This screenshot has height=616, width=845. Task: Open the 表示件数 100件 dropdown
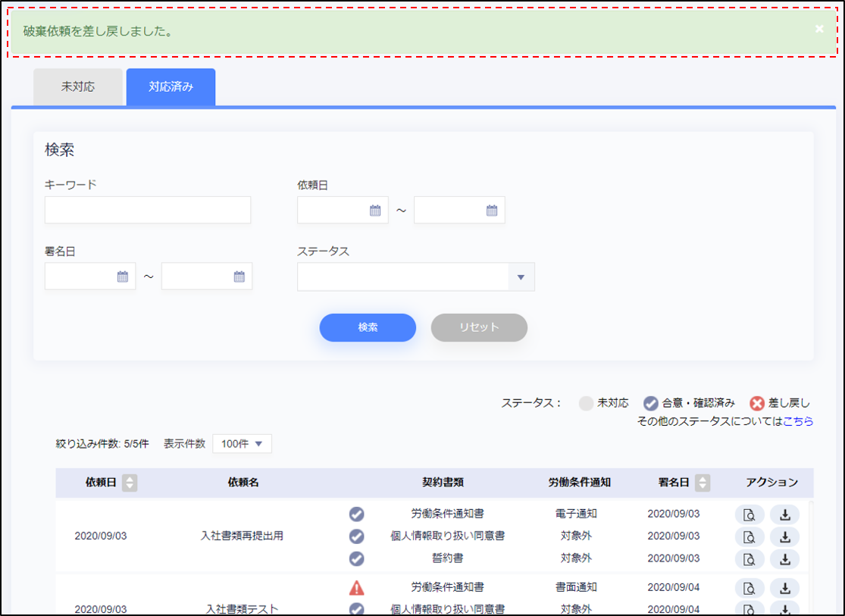[x=242, y=444]
